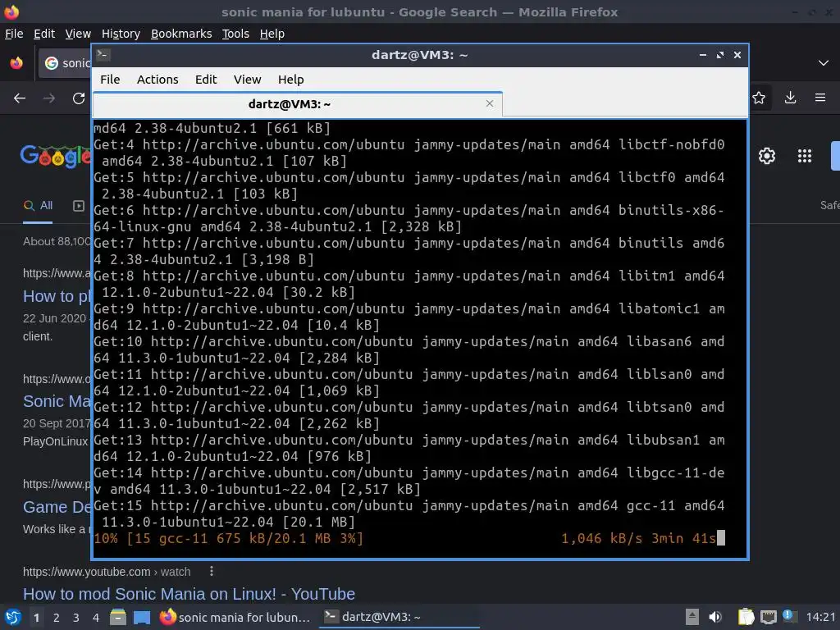Expand Firefox list all tabs chevron
This screenshot has width=840, height=630.
coord(824,63)
